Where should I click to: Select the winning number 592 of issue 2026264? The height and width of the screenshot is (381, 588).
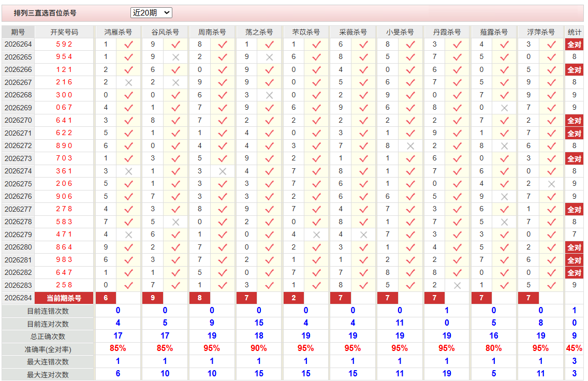64,44
